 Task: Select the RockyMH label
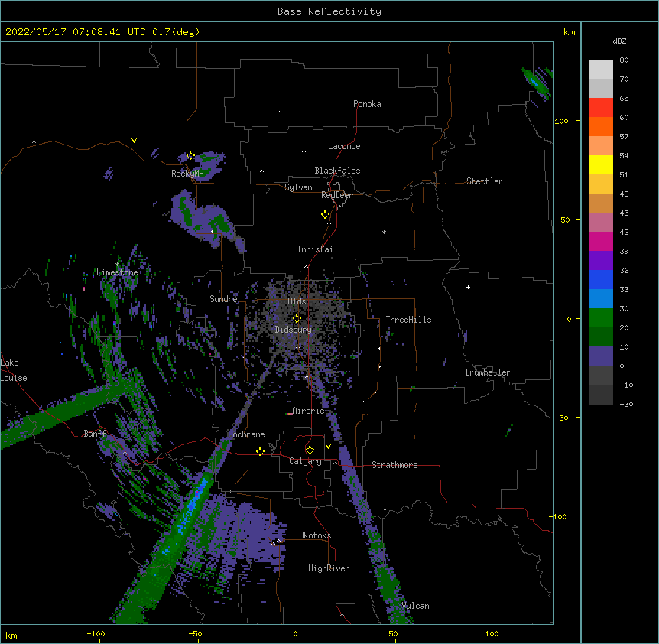pos(187,174)
